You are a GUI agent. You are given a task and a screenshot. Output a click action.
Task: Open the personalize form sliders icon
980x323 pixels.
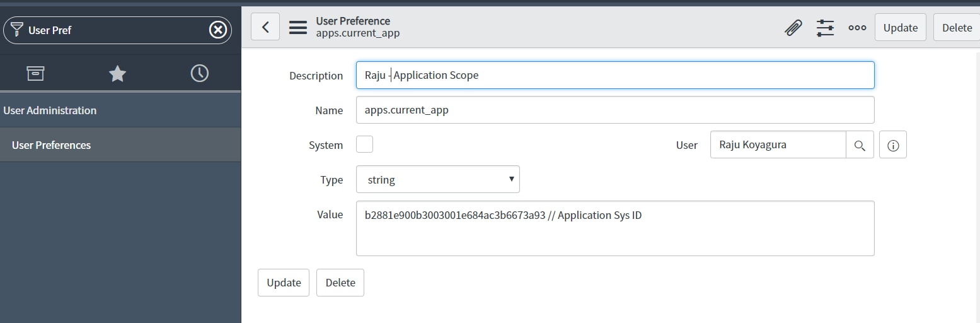tap(825, 28)
